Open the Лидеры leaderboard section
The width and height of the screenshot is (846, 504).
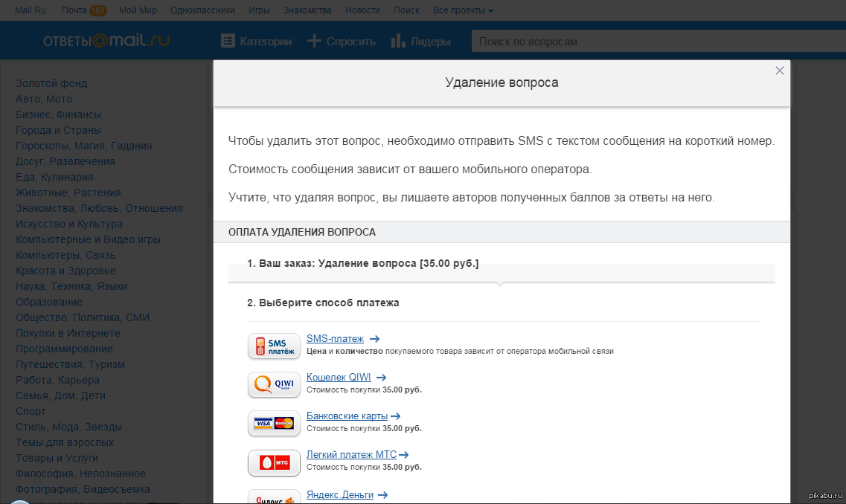tap(421, 42)
